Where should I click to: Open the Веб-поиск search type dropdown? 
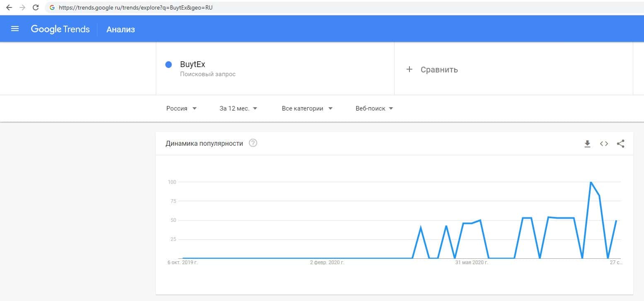pos(374,108)
